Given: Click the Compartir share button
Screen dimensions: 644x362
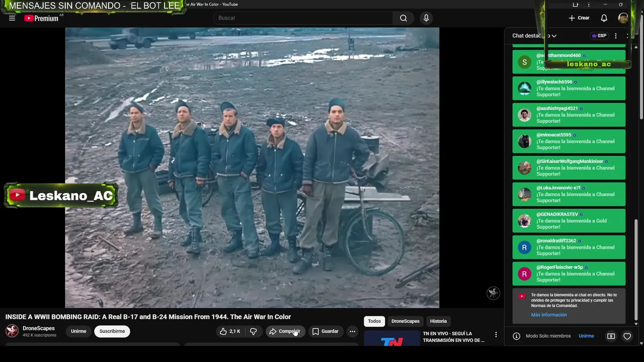Looking at the screenshot, I should 285,331.
